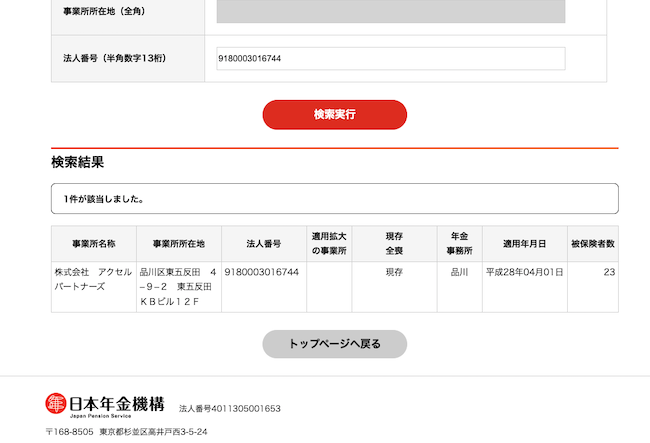This screenshot has height=443, width=650.
Task: Click the 被保険者数 column header
Action: (592, 244)
